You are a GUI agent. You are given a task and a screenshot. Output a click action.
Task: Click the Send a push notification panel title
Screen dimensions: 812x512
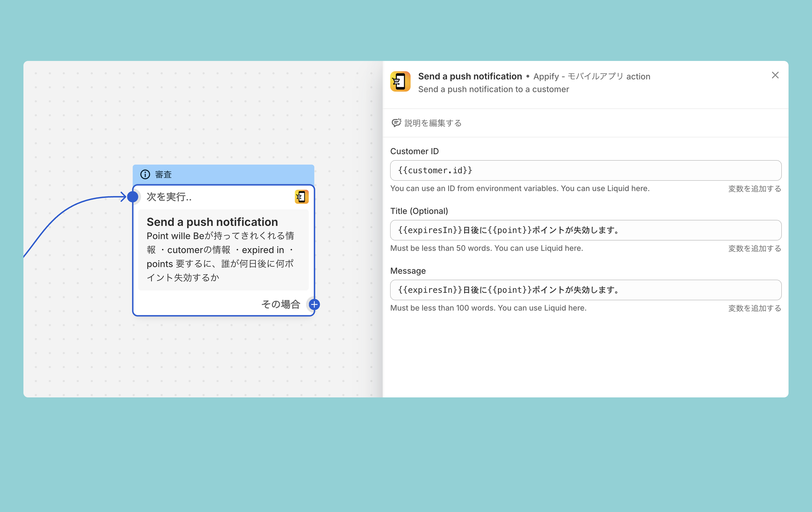pos(470,76)
